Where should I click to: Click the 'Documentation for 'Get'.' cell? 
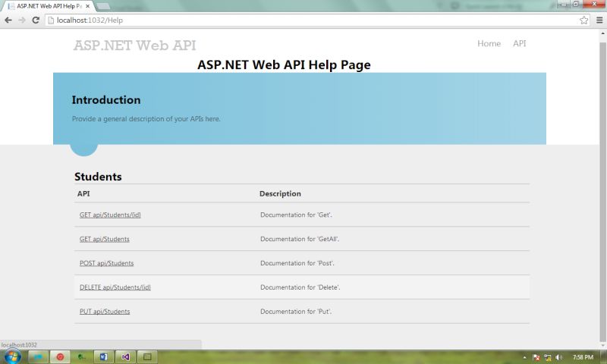click(x=296, y=215)
